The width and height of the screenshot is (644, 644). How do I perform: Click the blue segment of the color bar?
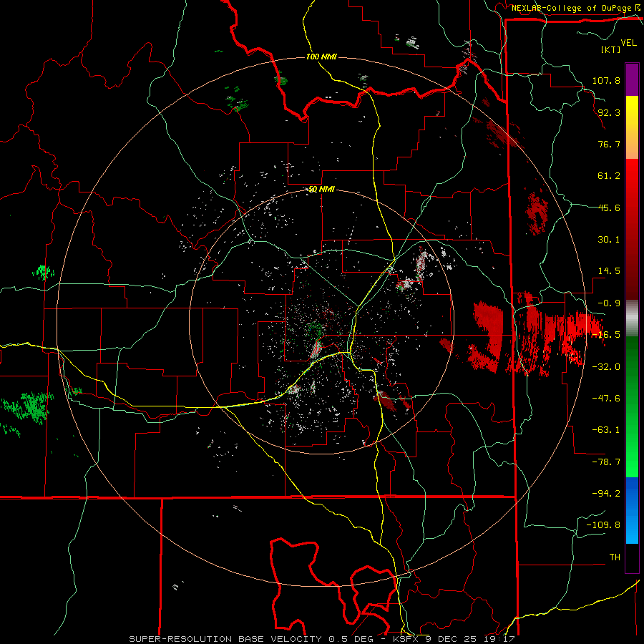[x=632, y=510]
